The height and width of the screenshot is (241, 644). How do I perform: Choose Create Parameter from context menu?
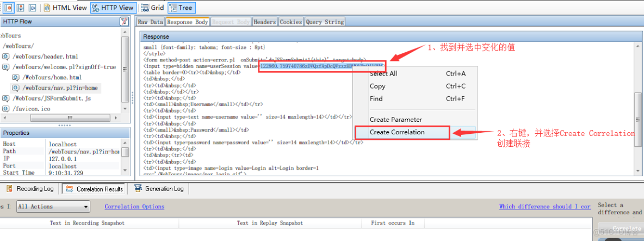coord(415,120)
